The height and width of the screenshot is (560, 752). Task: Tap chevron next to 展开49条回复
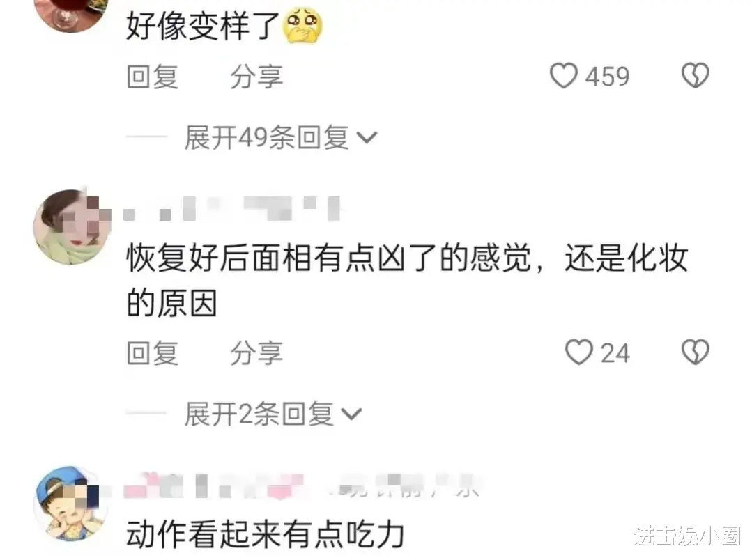(367, 138)
